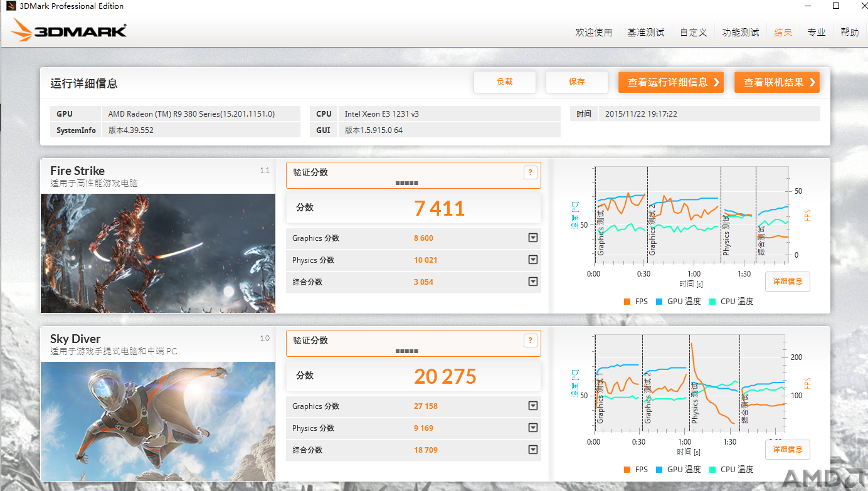Click the Fire Strike preview image
Screen dimensions: 868x491
coord(158,253)
